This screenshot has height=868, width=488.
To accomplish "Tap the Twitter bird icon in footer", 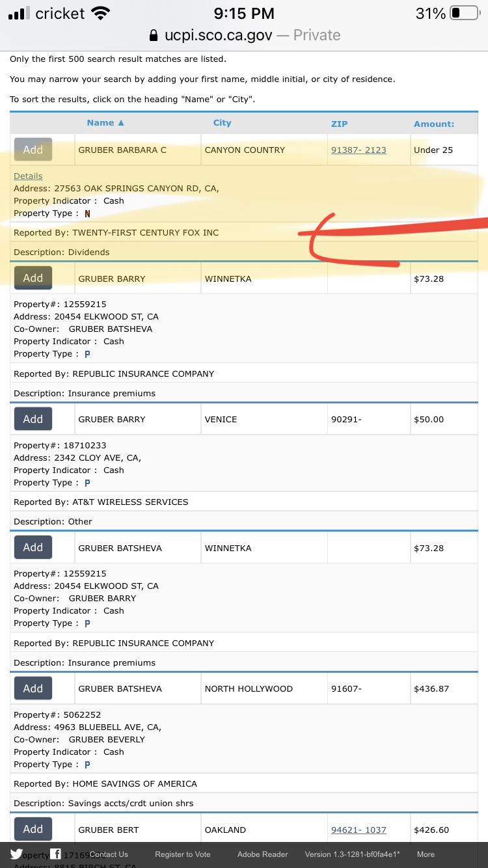I will [x=16, y=854].
